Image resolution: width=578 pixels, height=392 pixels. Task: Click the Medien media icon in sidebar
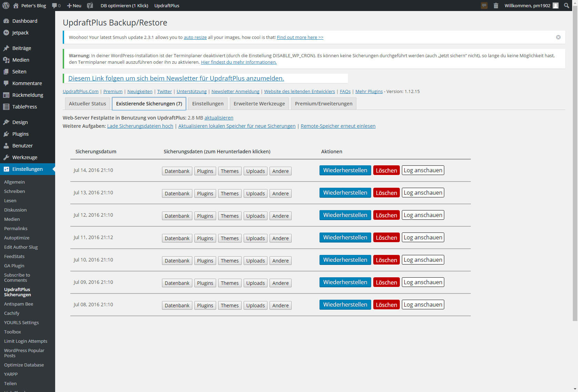click(6, 60)
